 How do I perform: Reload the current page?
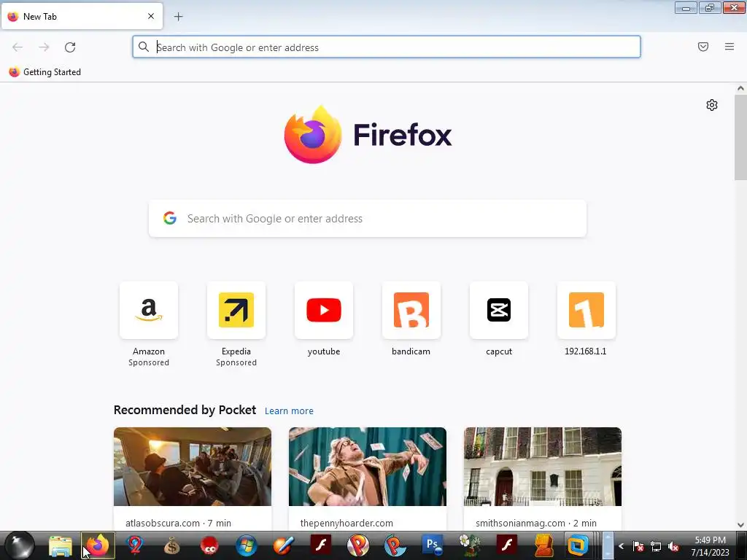[x=70, y=47]
